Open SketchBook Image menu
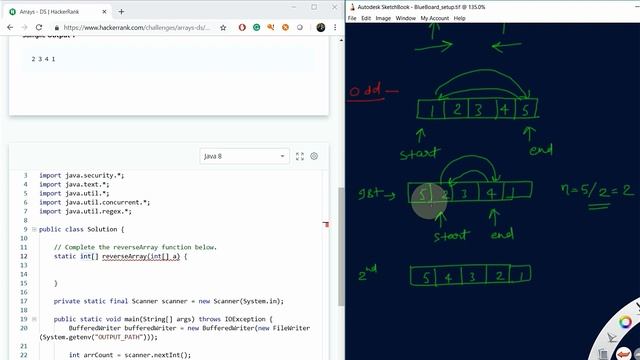The image size is (640, 360). point(383,18)
